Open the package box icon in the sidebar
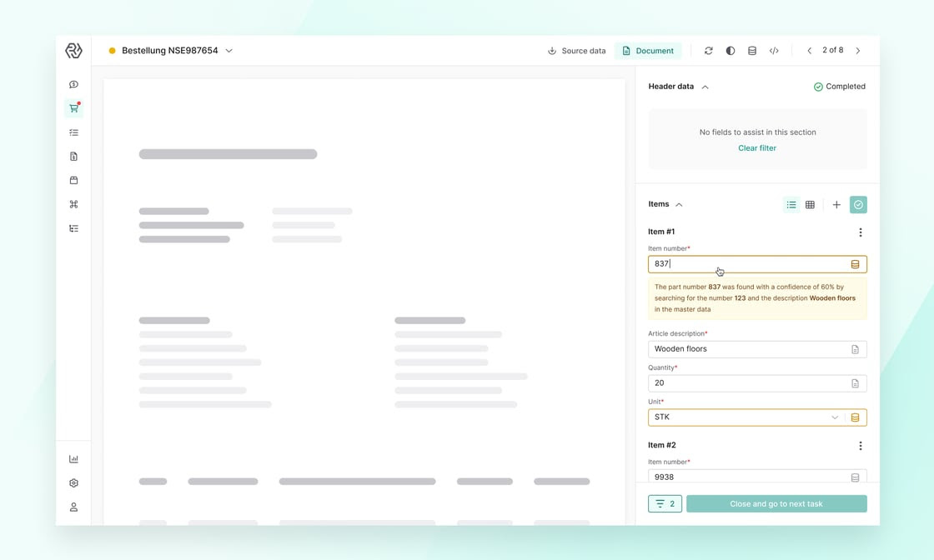This screenshot has height=560, width=934. coord(73,180)
